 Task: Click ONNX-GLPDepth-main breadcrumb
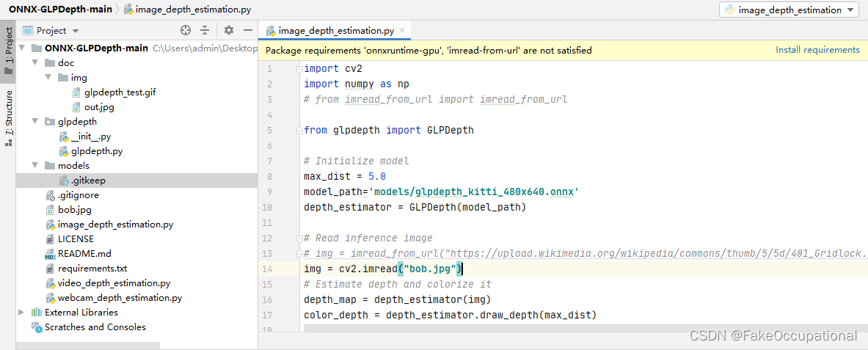[60, 10]
